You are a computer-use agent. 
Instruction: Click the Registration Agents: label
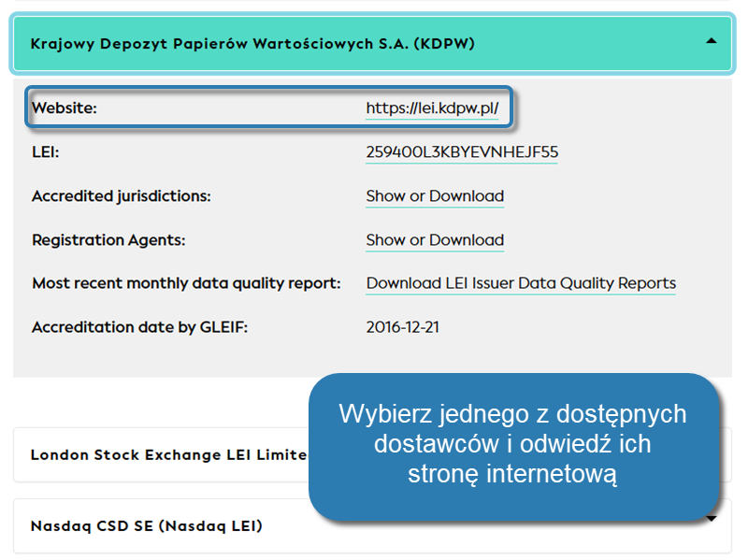tap(108, 240)
